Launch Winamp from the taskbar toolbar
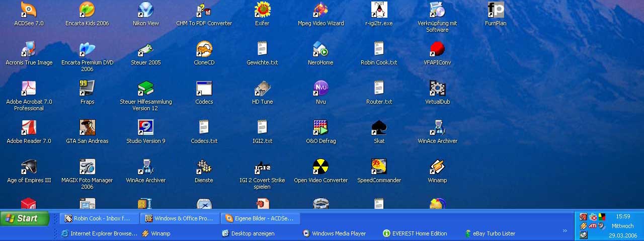The image size is (644, 241). (156, 233)
